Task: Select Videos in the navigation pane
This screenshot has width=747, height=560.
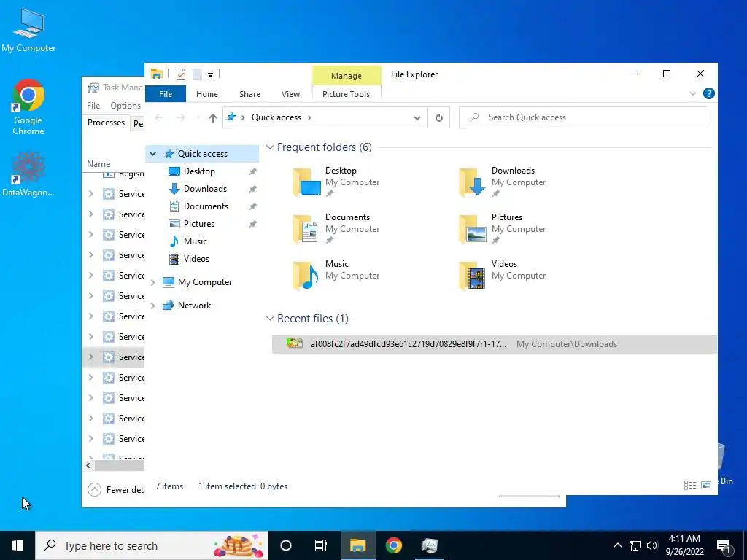Action: pos(196,259)
